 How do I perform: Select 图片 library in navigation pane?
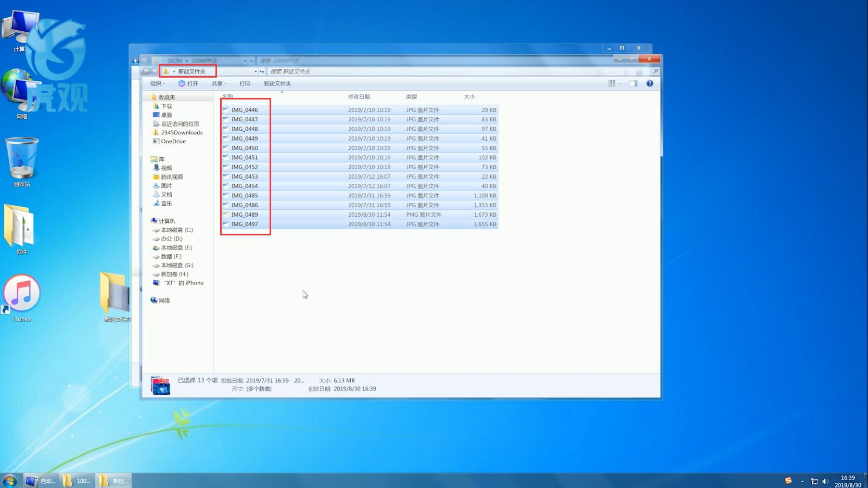point(167,186)
